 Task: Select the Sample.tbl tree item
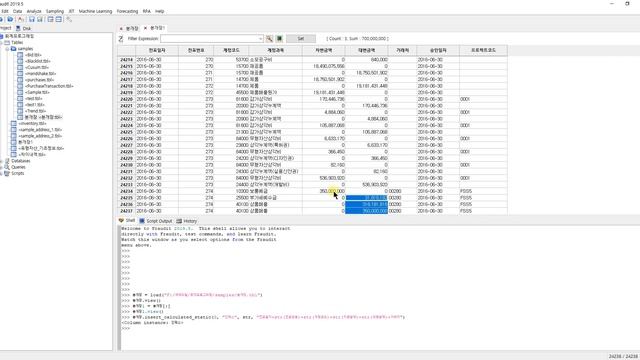tap(37, 92)
